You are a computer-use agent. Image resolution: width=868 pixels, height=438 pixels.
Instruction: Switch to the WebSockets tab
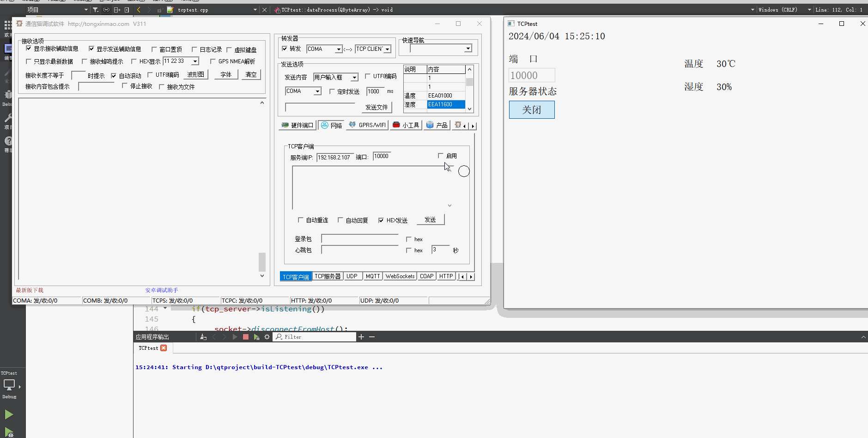pos(400,276)
